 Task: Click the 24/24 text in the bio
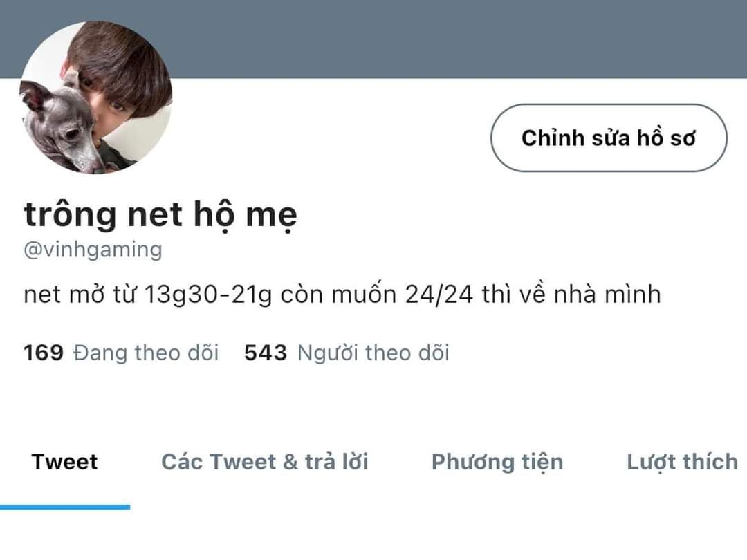click(x=439, y=295)
